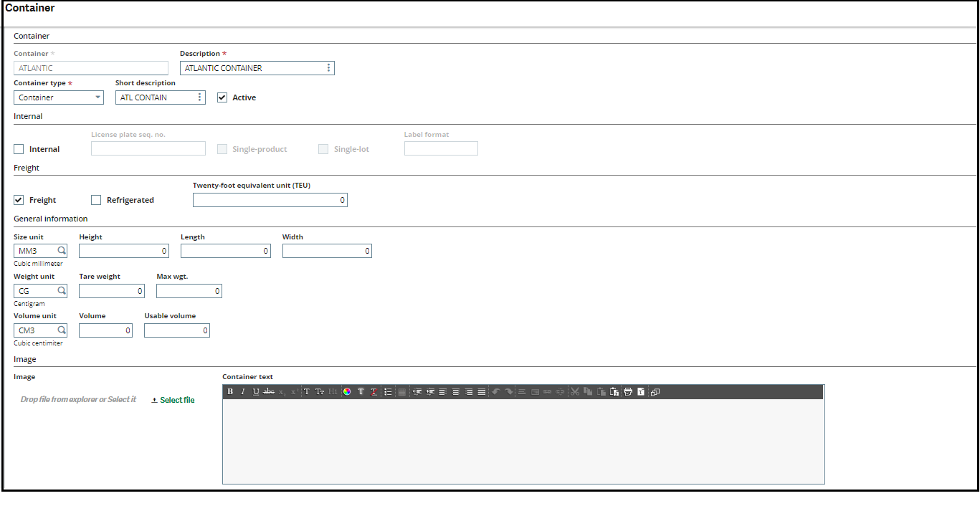The width and height of the screenshot is (980, 506).
Task: Click the center-align icon in the toolbar
Action: tap(455, 392)
